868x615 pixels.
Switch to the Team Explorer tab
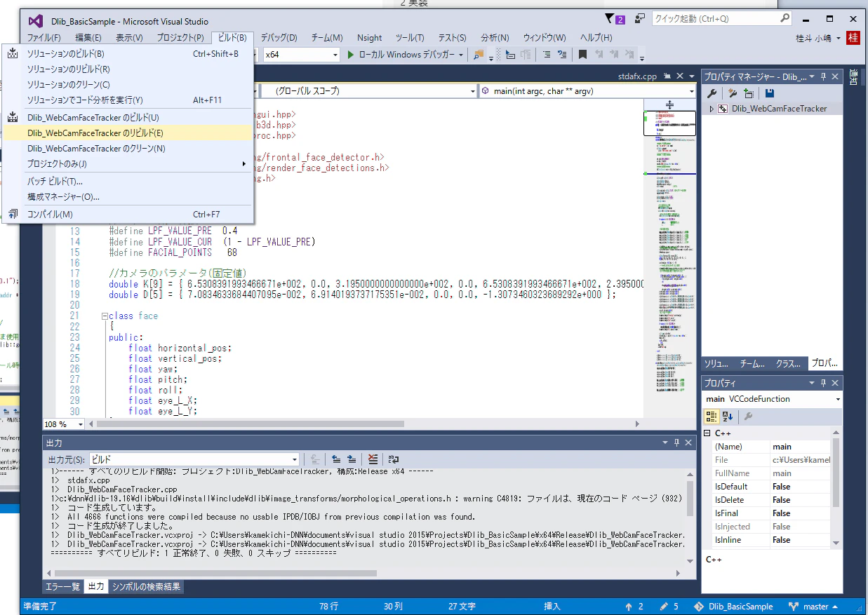[x=754, y=364]
